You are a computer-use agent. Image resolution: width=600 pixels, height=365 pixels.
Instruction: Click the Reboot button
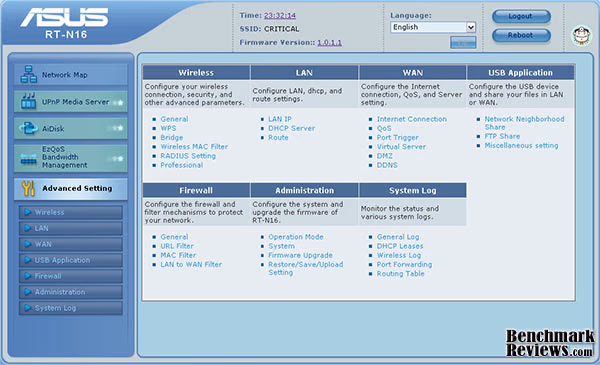coord(521,35)
